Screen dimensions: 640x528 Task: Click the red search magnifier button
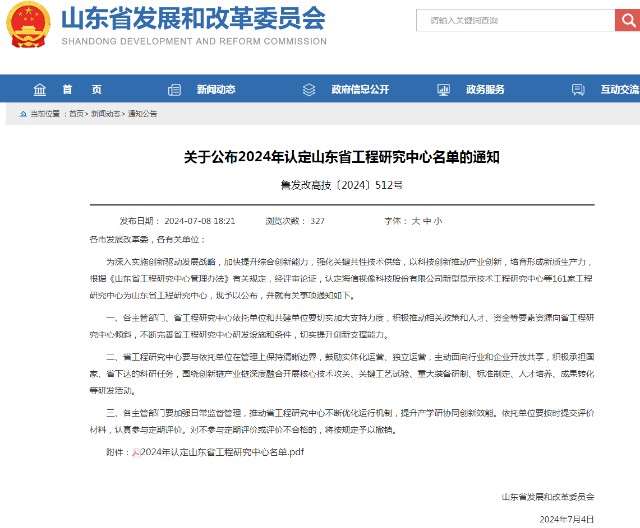(x=627, y=20)
